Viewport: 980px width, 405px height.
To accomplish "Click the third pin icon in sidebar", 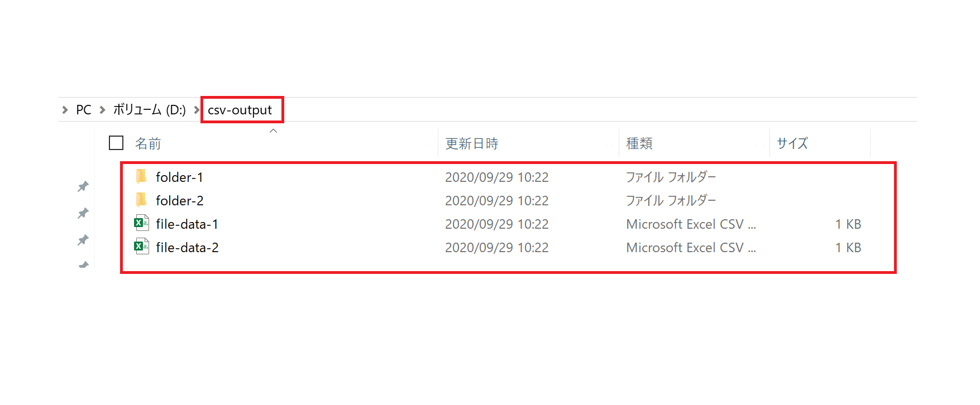I will [x=83, y=240].
